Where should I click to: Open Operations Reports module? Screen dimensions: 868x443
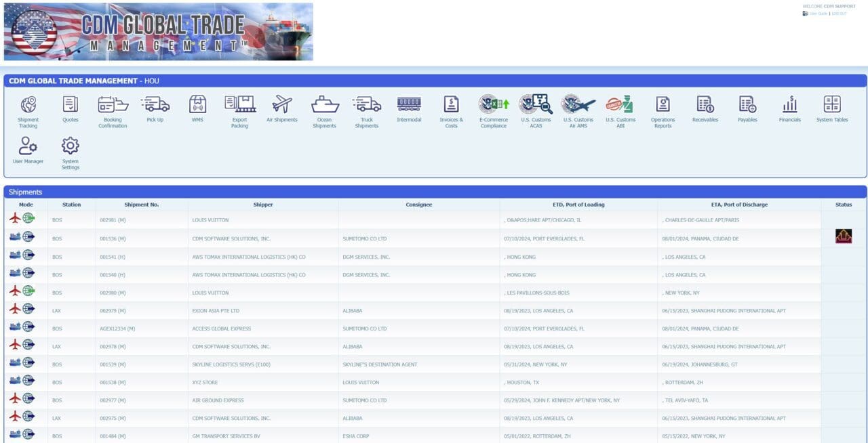[663, 112]
